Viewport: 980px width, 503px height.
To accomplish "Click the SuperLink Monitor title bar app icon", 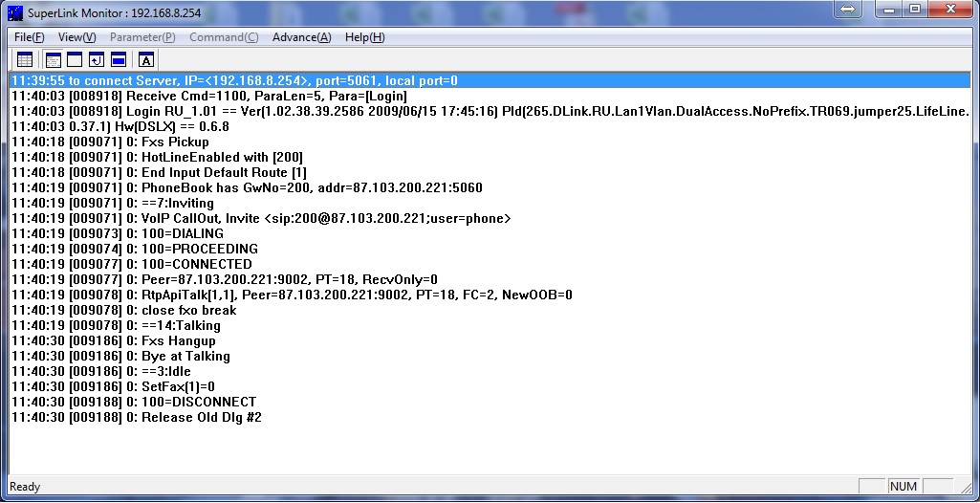I will pyautogui.click(x=15, y=12).
